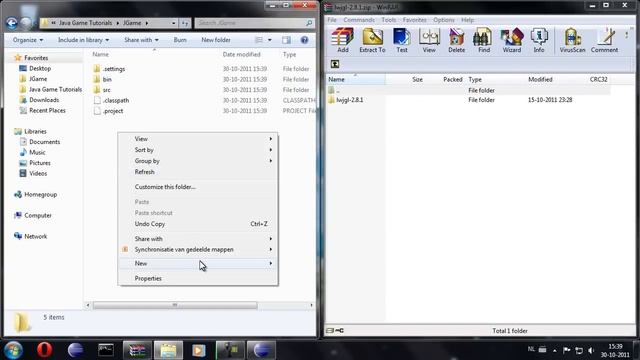
Task: Open the views dropdown arrow
Action: tap(269, 40)
